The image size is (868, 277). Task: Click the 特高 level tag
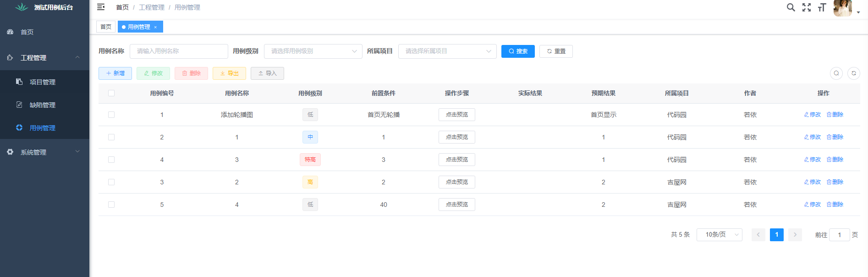(x=310, y=160)
